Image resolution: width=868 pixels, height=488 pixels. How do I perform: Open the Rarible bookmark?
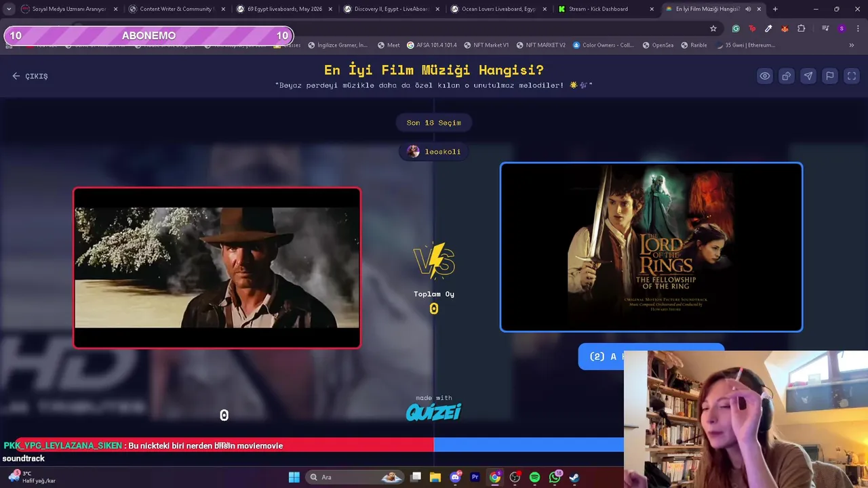[x=694, y=45]
